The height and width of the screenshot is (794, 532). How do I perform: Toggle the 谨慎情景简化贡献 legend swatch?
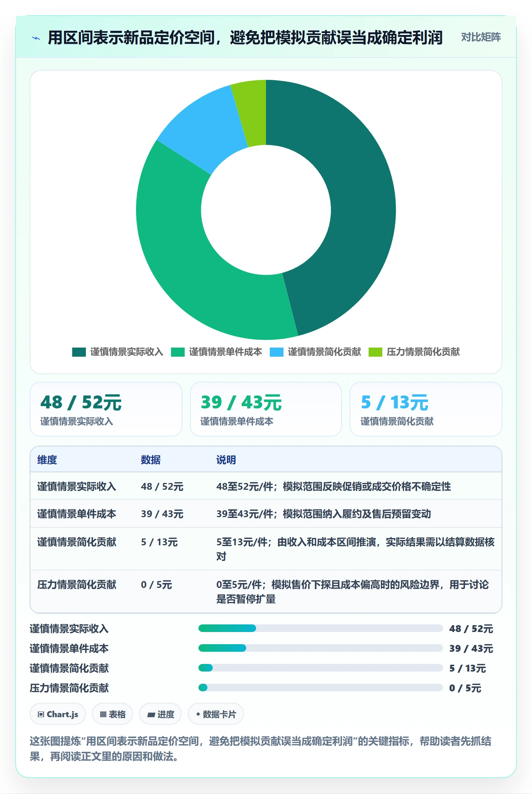pyautogui.click(x=277, y=352)
